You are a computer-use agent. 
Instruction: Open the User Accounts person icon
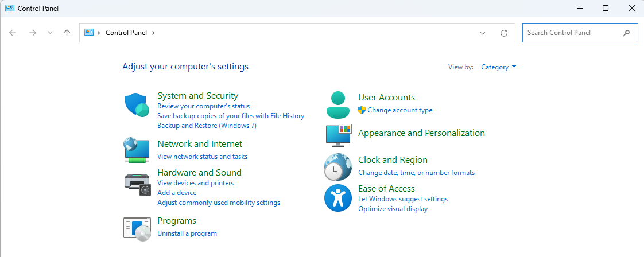338,104
